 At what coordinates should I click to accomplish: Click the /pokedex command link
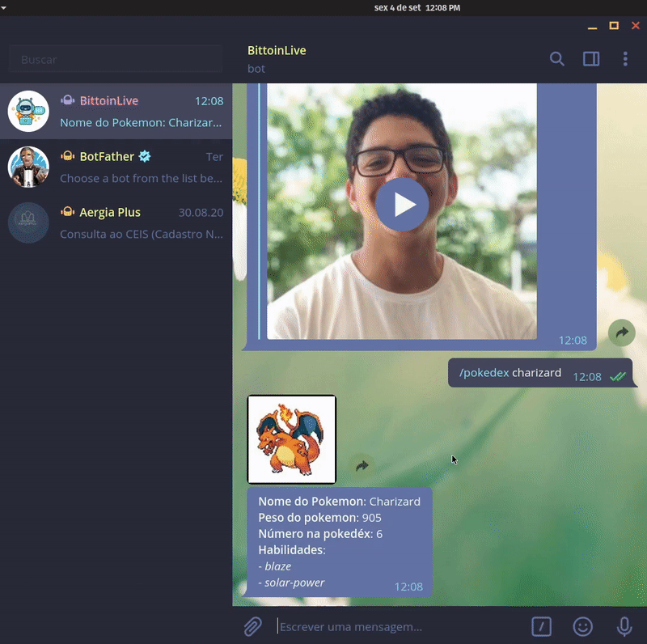click(x=484, y=373)
